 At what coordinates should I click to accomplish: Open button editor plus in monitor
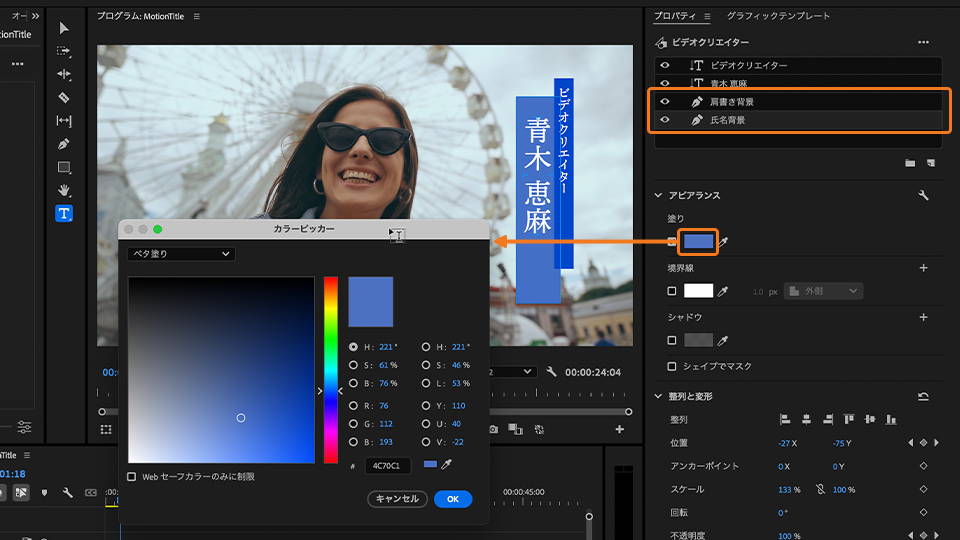[620, 430]
